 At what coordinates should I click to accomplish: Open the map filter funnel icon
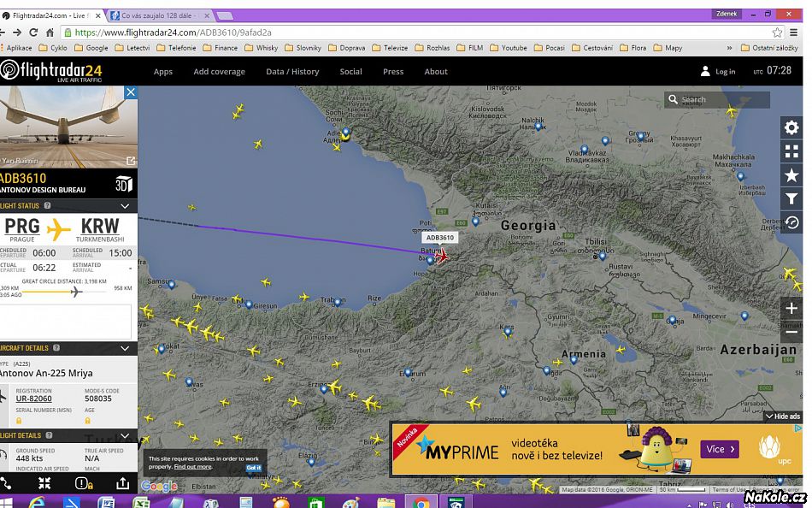(791, 198)
